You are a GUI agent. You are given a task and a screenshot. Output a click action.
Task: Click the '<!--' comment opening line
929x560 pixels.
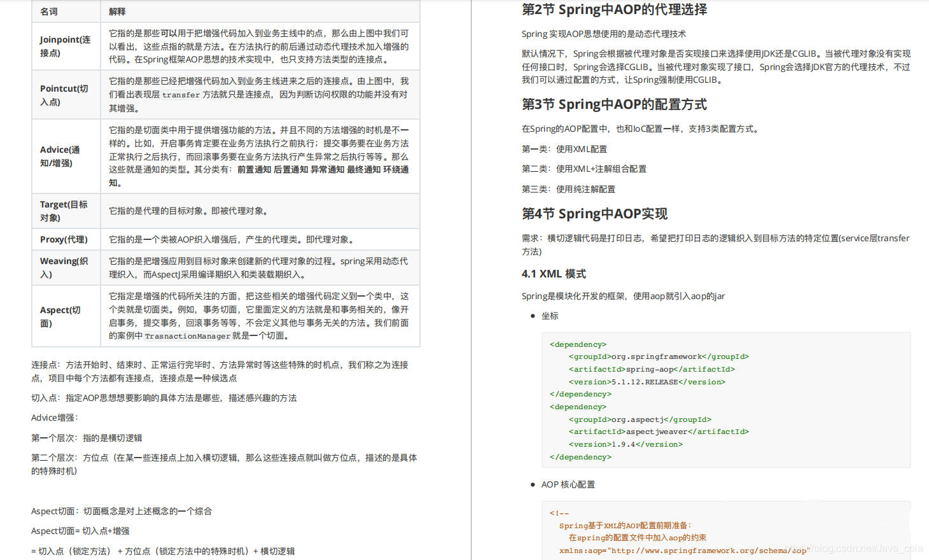pos(559,513)
